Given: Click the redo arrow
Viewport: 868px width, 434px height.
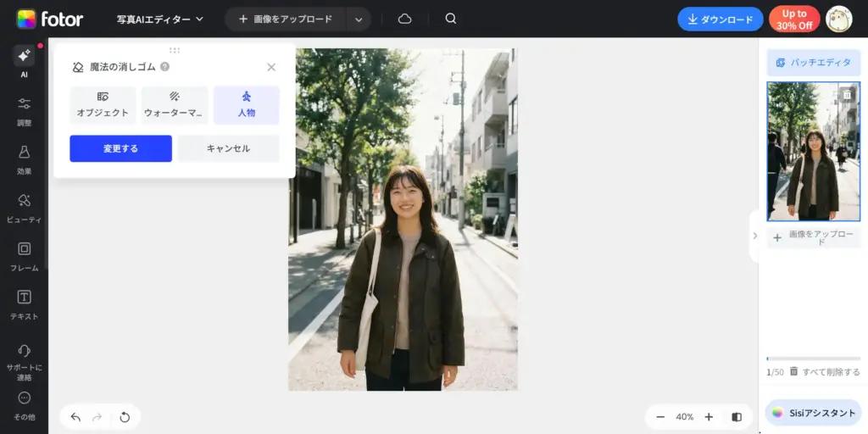Looking at the screenshot, I should (97, 417).
